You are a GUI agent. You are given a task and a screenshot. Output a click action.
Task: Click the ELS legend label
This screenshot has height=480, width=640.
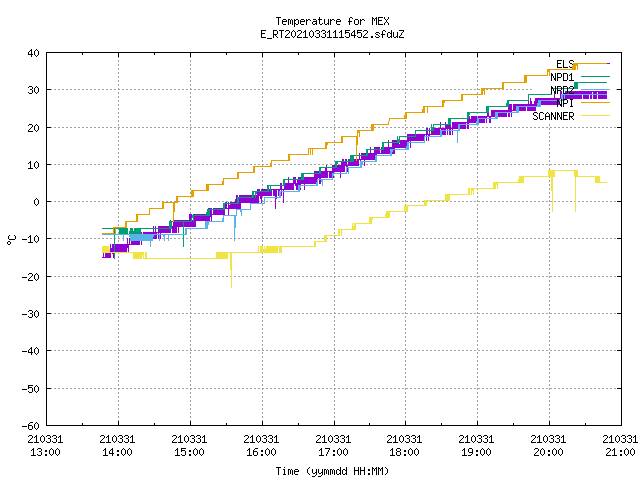[x=565, y=64]
